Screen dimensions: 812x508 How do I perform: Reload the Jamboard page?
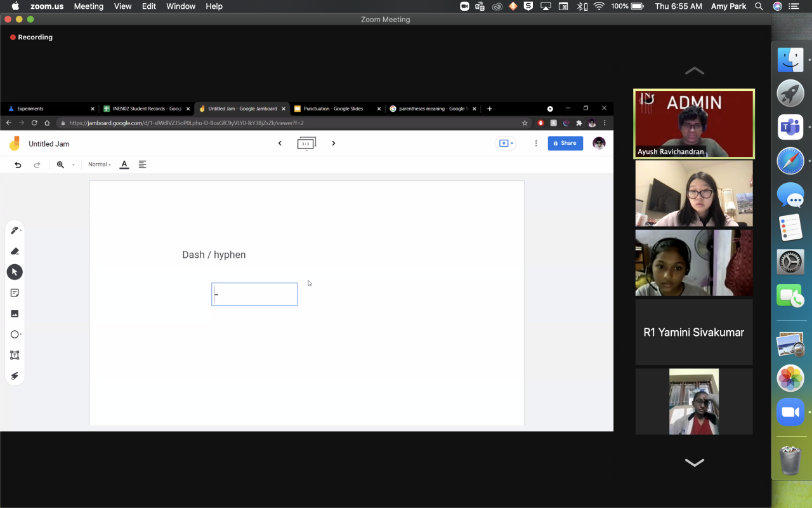34,123
